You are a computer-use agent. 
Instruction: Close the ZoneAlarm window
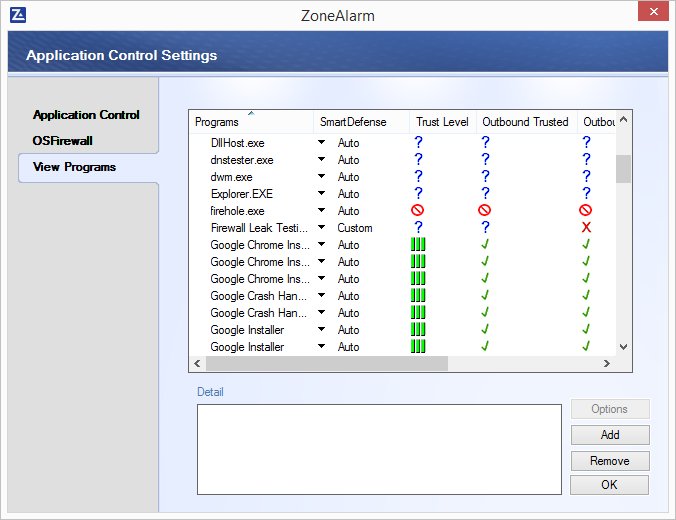pyautogui.click(x=653, y=11)
